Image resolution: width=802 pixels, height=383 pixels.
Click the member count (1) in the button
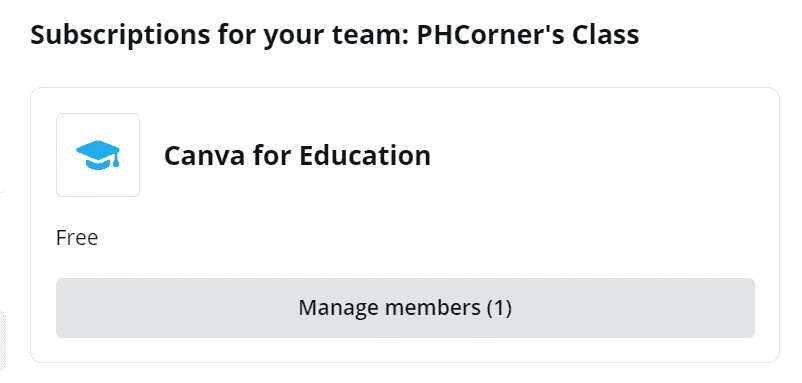click(499, 308)
